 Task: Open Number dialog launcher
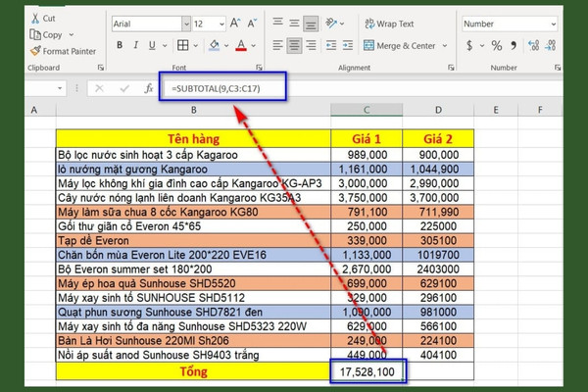558,68
